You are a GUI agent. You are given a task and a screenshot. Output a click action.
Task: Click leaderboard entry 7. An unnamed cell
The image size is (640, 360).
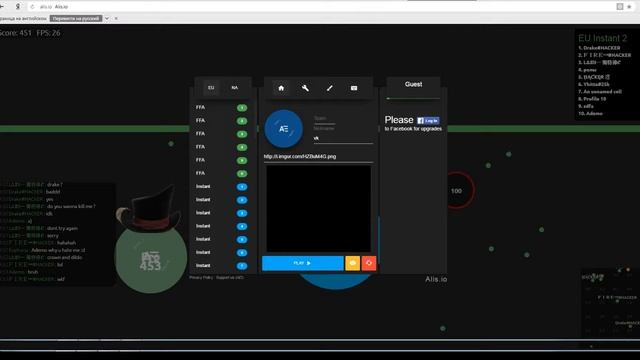[600, 91]
